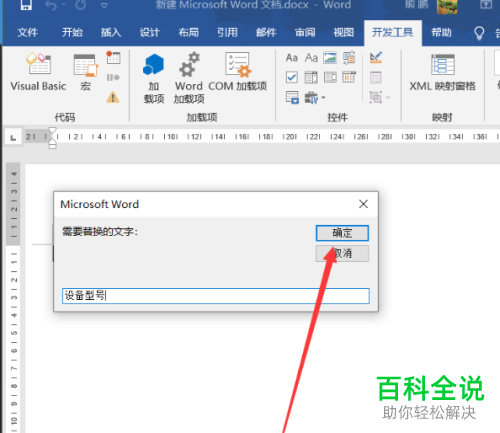Open macro security warning icon

click(x=113, y=97)
